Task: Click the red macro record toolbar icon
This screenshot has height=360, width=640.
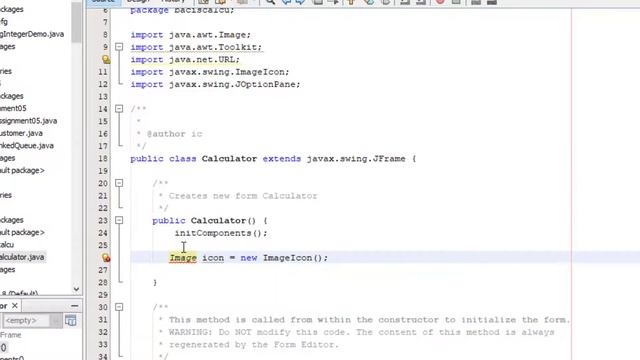Action: pyautogui.click(x=440, y=2)
